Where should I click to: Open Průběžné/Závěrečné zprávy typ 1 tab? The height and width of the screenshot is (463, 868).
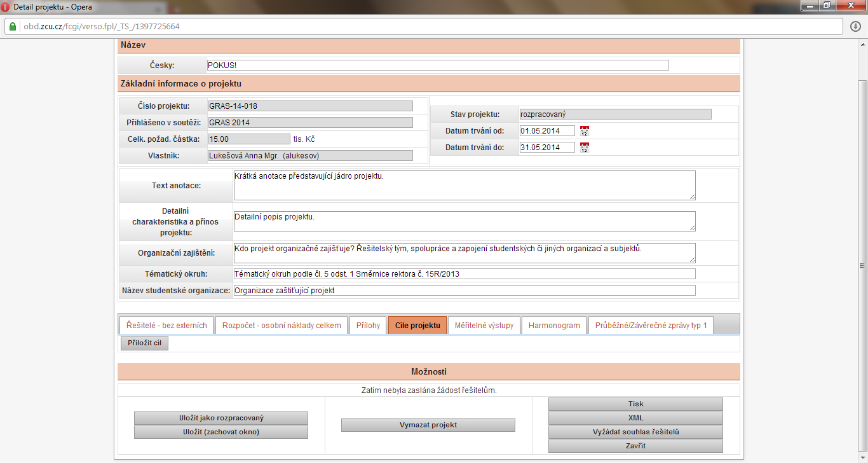651,325
